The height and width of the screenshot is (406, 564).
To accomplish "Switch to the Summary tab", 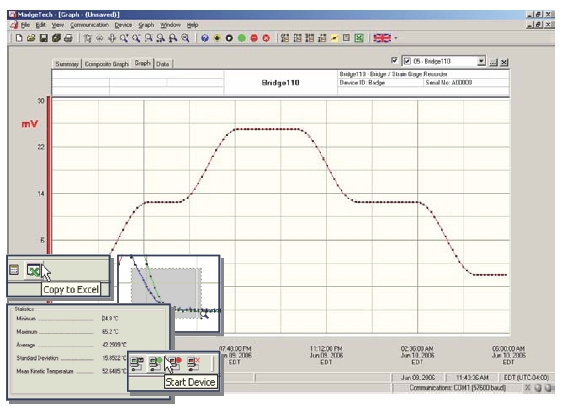I will [x=67, y=64].
